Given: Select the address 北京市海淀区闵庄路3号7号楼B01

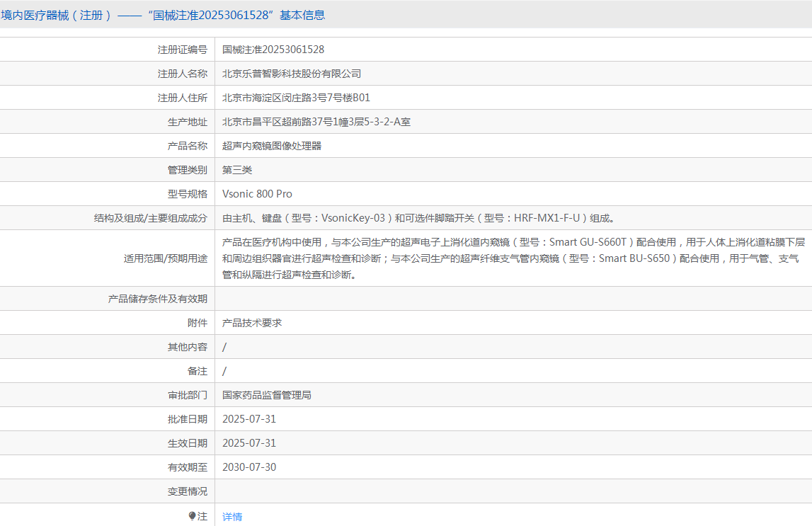Looking at the screenshot, I should tap(296, 97).
